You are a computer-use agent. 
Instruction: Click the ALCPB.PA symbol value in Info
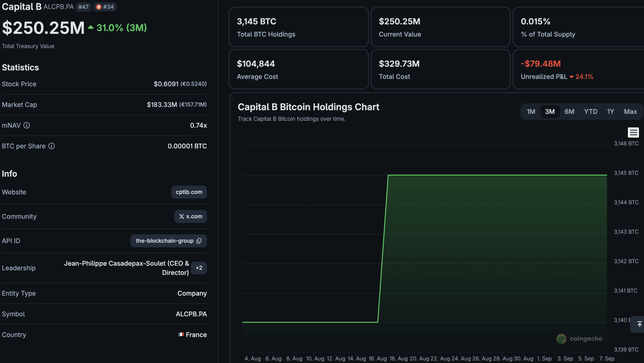tap(191, 314)
